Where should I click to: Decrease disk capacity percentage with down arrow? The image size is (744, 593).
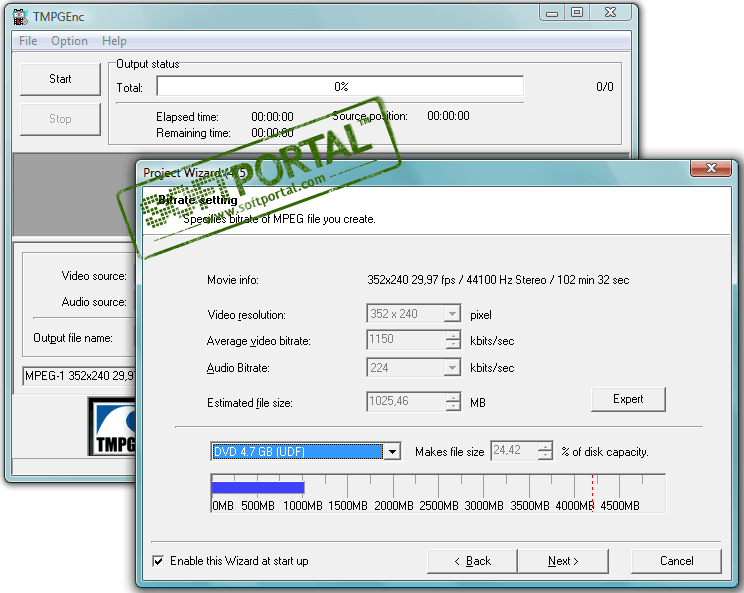[x=545, y=455]
